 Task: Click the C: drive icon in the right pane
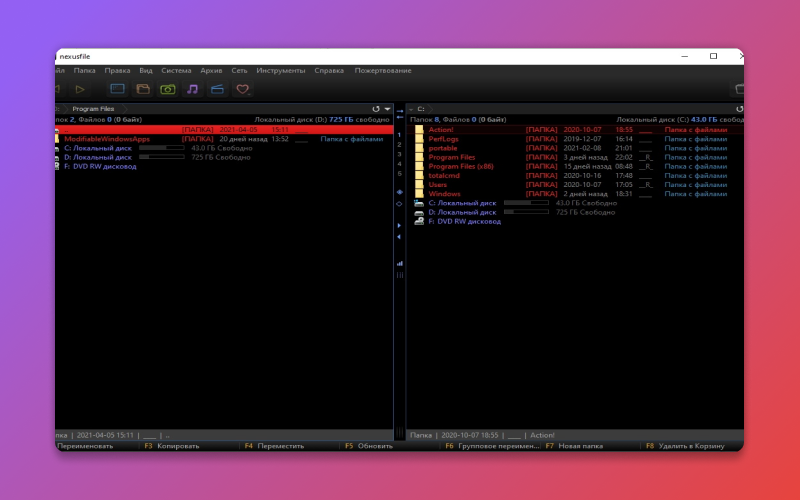[x=419, y=203]
